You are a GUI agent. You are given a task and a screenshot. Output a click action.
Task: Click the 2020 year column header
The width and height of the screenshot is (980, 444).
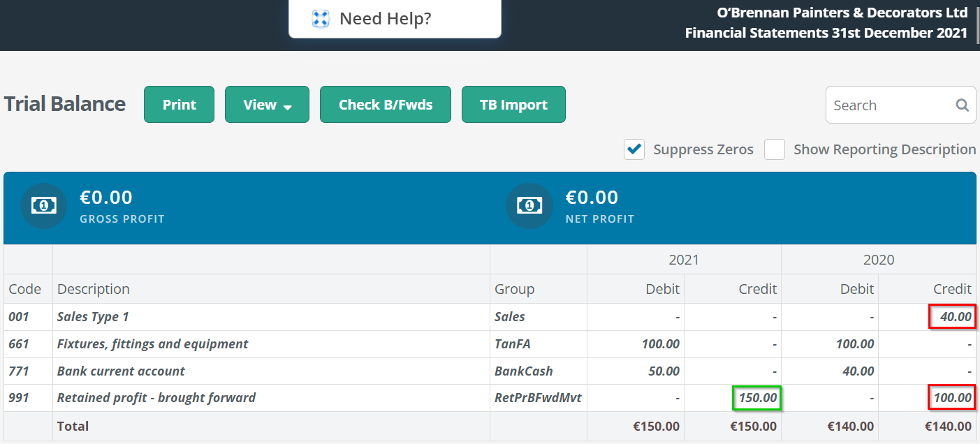[879, 260]
